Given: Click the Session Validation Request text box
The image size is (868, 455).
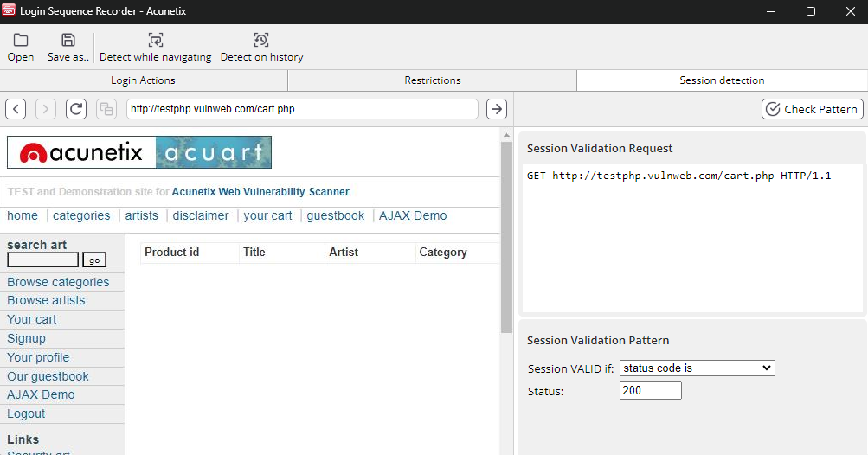Looking at the screenshot, I should [x=692, y=238].
